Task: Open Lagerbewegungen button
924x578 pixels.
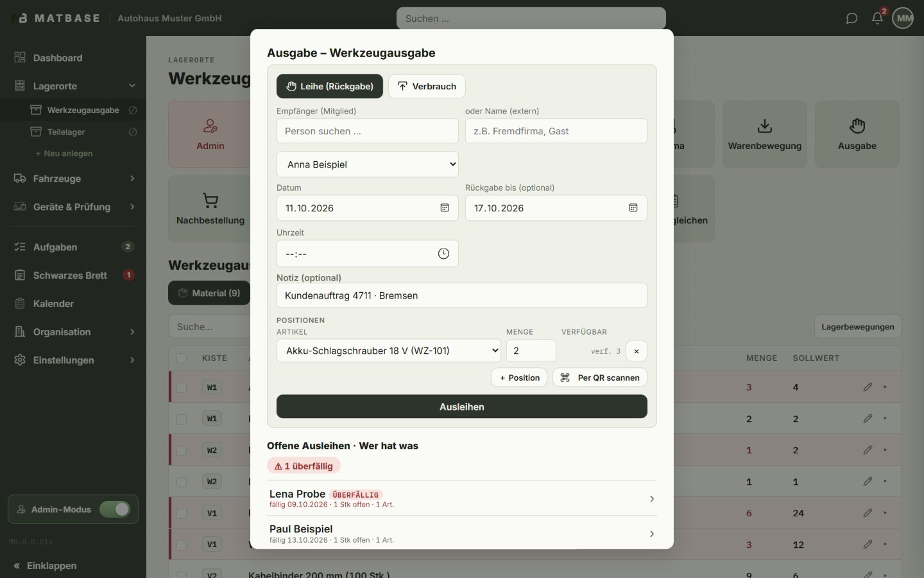Action: [x=858, y=327]
